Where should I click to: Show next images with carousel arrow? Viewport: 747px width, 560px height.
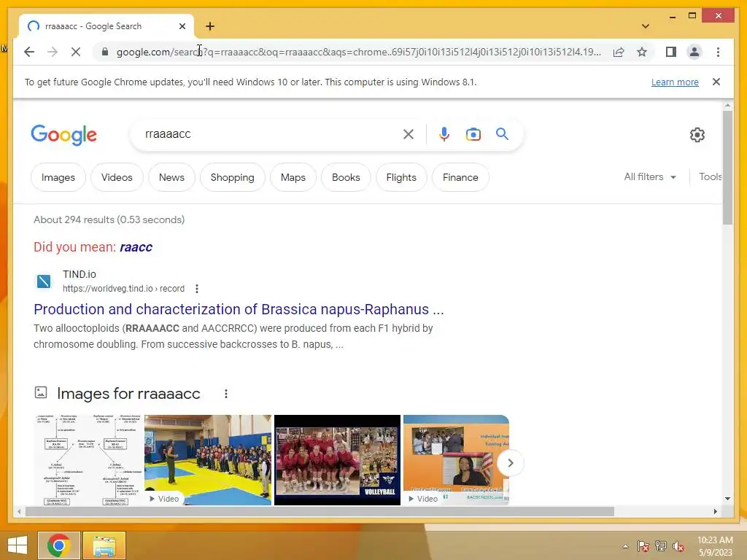[510, 463]
